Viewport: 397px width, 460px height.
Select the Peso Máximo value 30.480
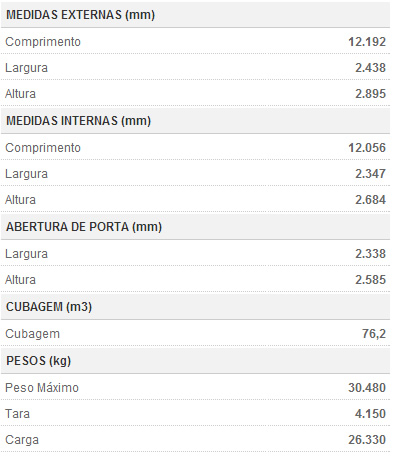(367, 388)
